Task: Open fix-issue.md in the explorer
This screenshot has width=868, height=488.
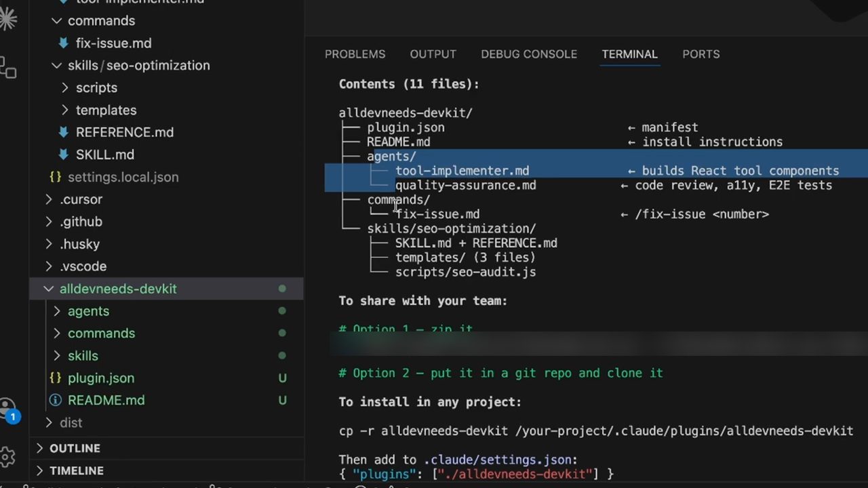Action: [114, 43]
